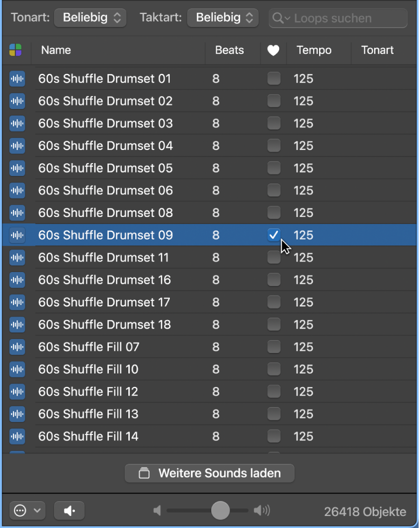420x528 pixels.
Task: Select the 60s Shuffle Drumset 17 loop
Action: (x=104, y=302)
